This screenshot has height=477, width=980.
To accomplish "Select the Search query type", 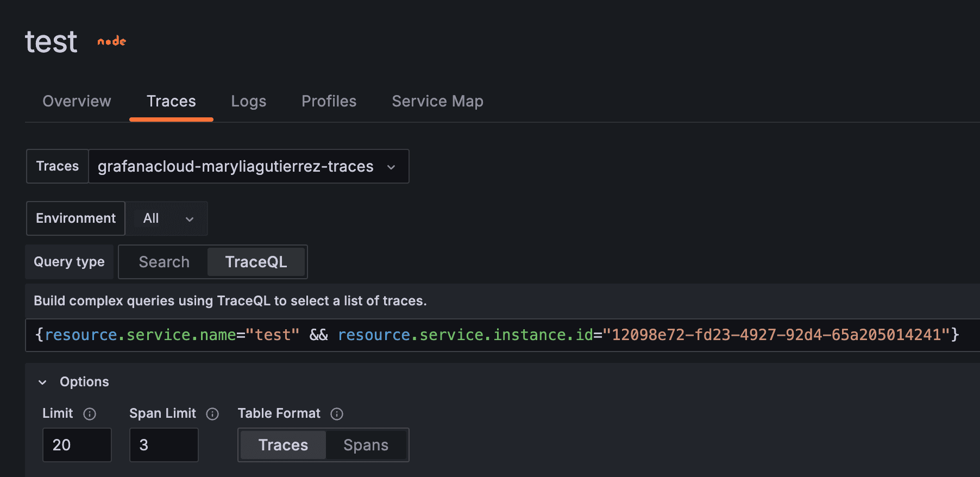I will pyautogui.click(x=164, y=262).
